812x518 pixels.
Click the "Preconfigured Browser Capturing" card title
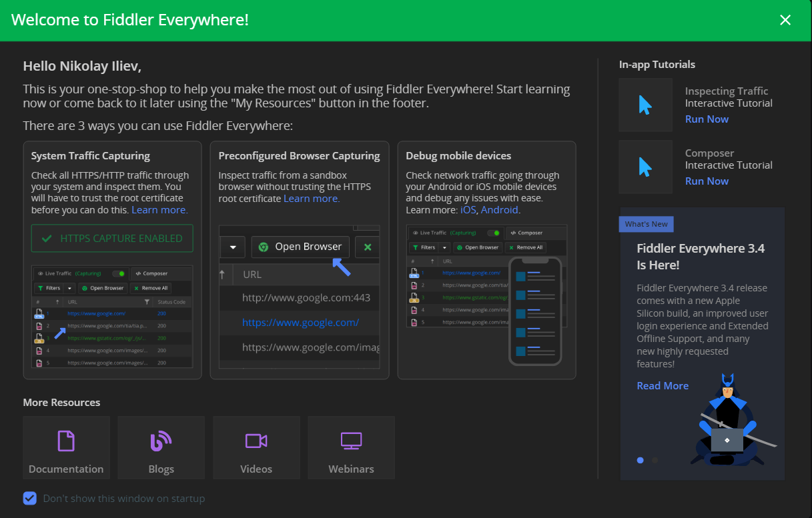(300, 155)
